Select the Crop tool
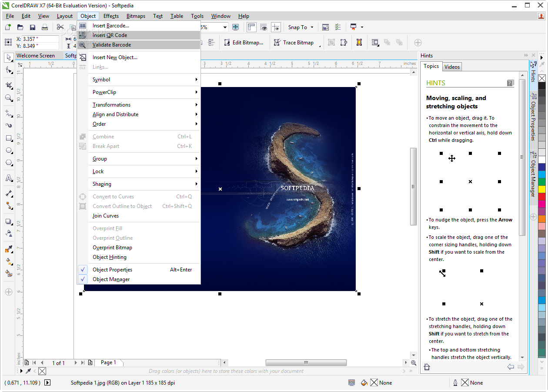Viewport: 548px width, 392px height. click(x=9, y=86)
